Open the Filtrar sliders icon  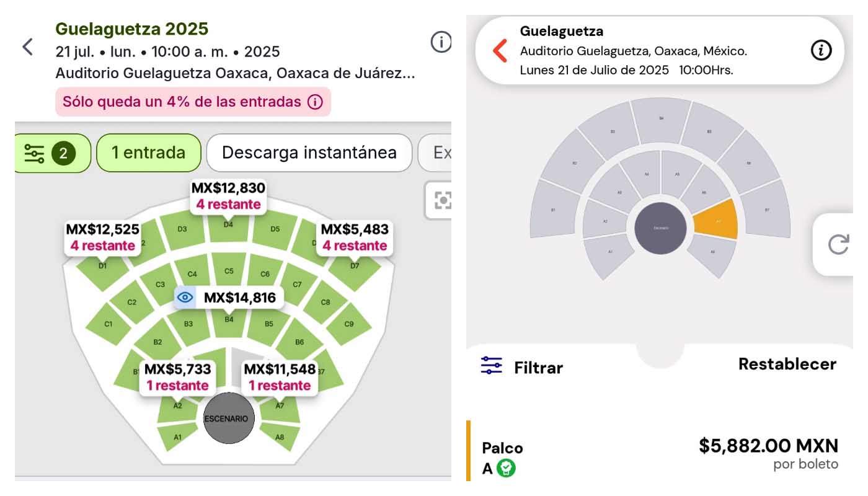coord(491,365)
